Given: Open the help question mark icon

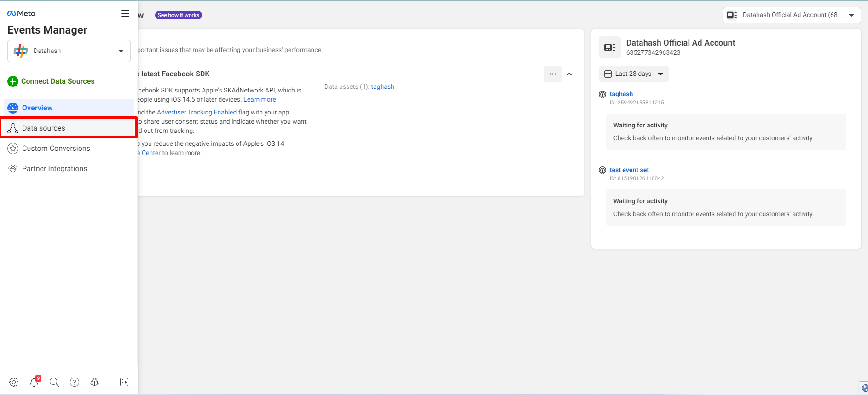Looking at the screenshot, I should tap(75, 382).
